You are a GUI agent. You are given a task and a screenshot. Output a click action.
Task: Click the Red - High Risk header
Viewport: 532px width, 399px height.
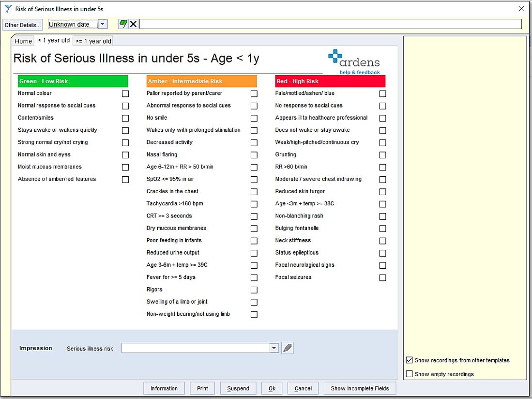pyautogui.click(x=331, y=81)
